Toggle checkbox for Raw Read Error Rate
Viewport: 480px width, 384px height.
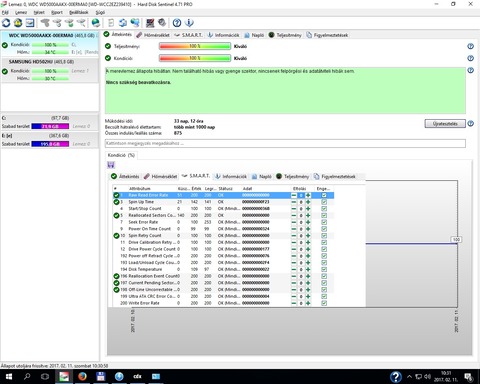click(x=324, y=195)
